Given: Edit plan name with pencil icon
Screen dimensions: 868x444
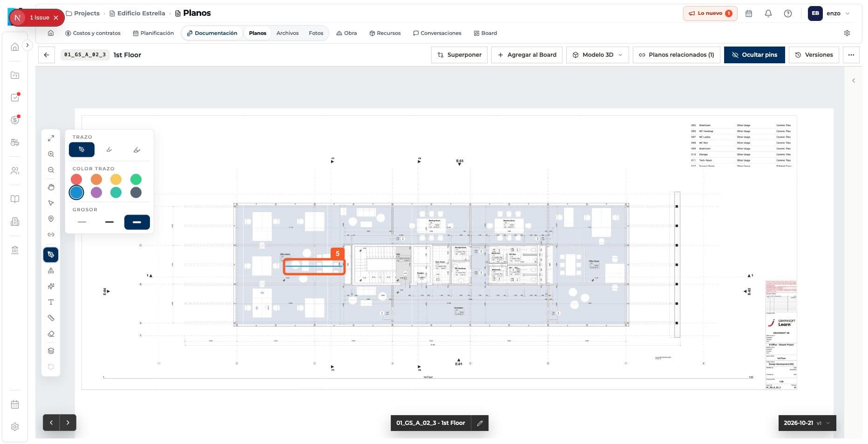Looking at the screenshot, I should [x=480, y=423].
